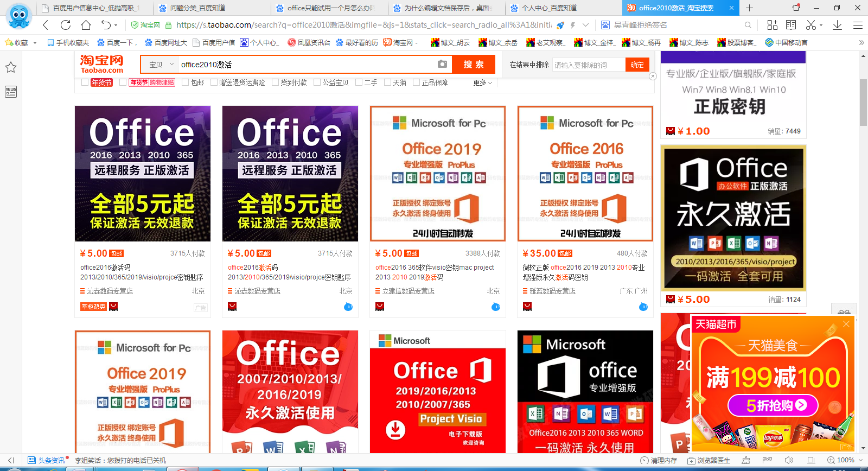Click the scissors screenshot tool icon
This screenshot has height=471, width=868.
[x=811, y=25]
